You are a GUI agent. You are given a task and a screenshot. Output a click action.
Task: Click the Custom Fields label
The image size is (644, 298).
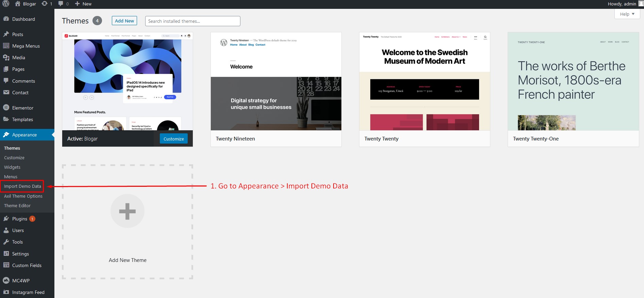pos(27,265)
